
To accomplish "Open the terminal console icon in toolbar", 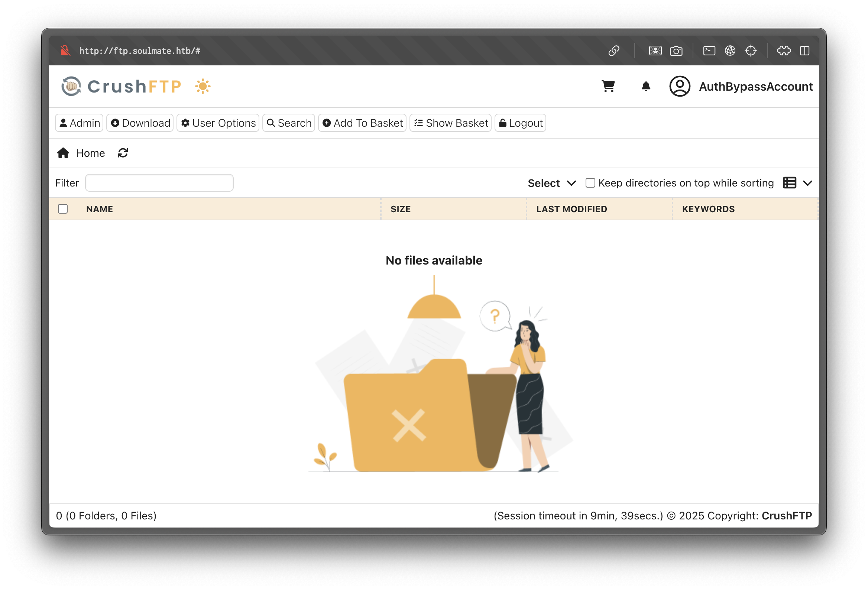I will [x=709, y=51].
